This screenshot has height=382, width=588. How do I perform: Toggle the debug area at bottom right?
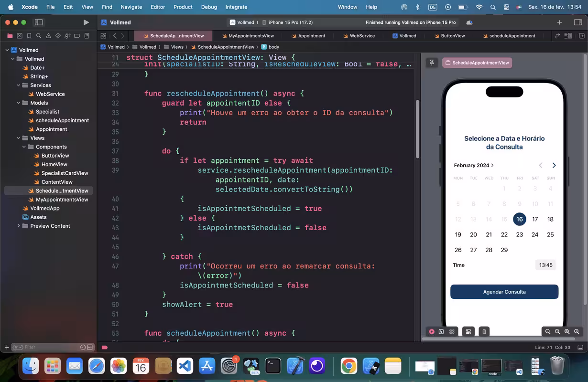pyautogui.click(x=580, y=347)
